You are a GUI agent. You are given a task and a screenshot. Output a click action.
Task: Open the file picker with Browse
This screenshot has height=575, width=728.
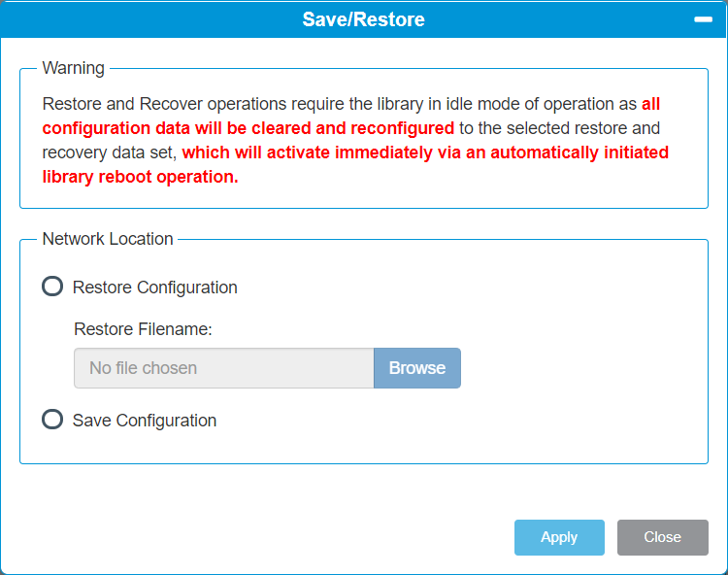pos(417,368)
